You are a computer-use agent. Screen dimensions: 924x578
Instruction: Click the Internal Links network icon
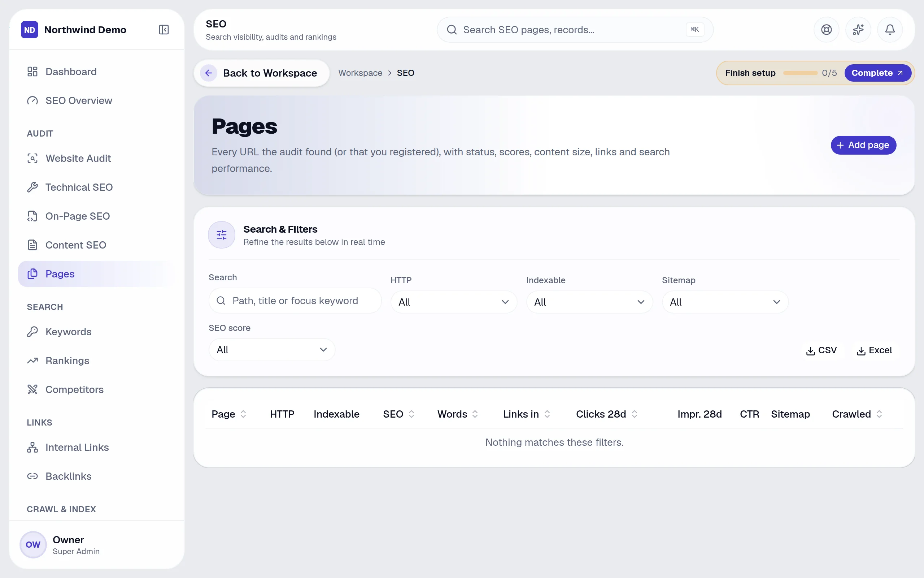[x=32, y=447]
